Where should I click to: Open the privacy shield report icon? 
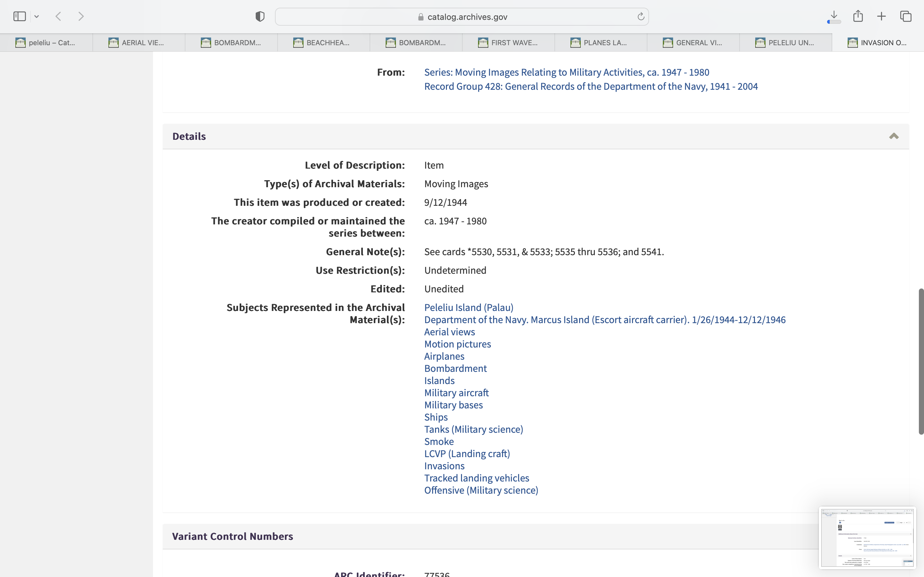pyautogui.click(x=260, y=16)
